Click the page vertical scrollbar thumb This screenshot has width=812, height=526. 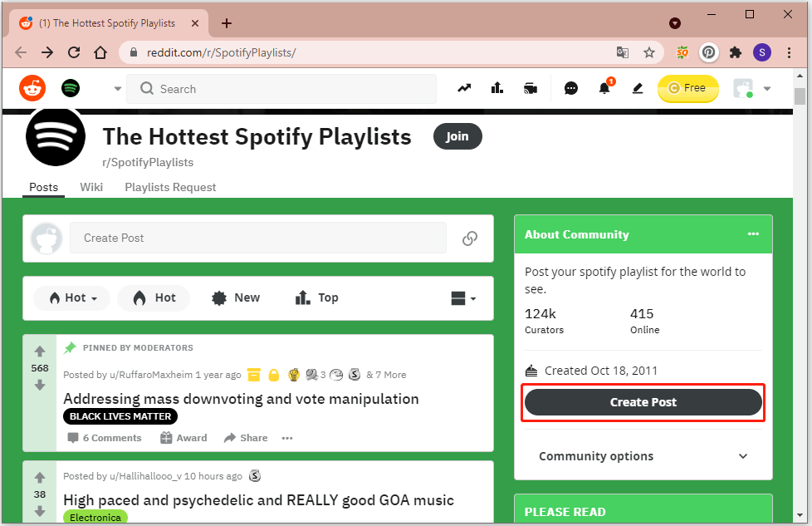point(800,96)
